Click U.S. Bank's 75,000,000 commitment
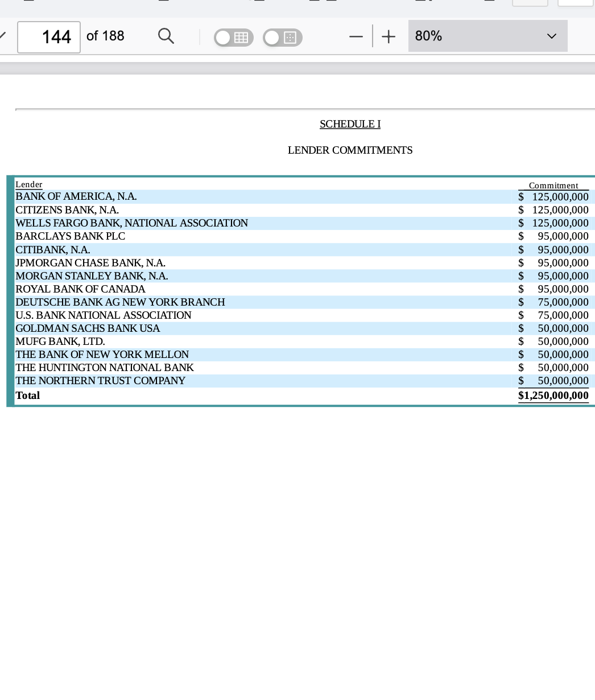Viewport: 595px width, 700px height. tap(563, 315)
